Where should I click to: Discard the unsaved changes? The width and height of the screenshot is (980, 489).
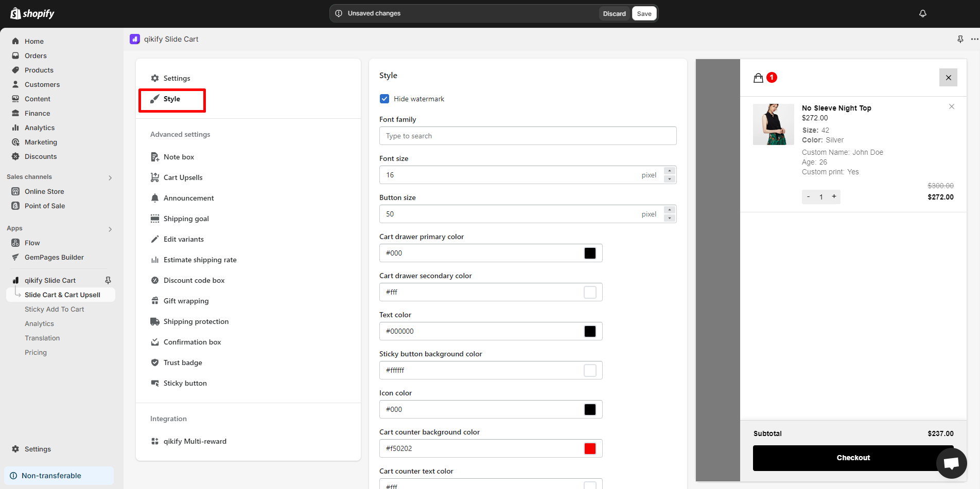(x=614, y=13)
